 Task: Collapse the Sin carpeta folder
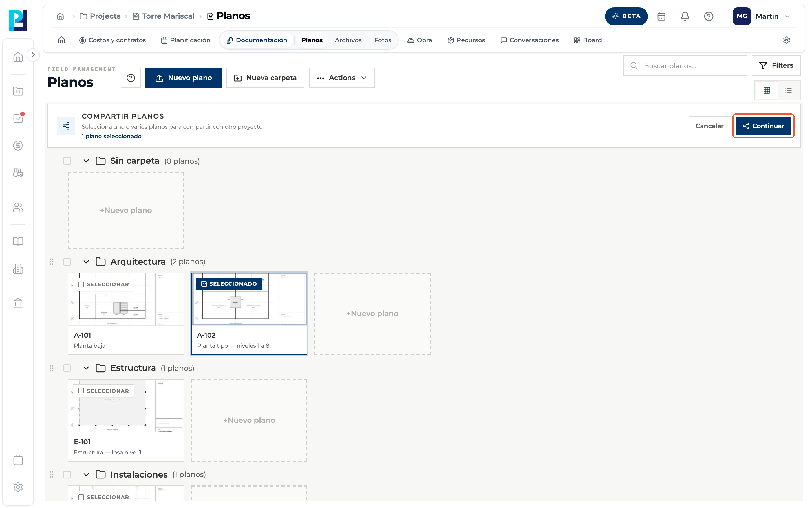point(86,161)
